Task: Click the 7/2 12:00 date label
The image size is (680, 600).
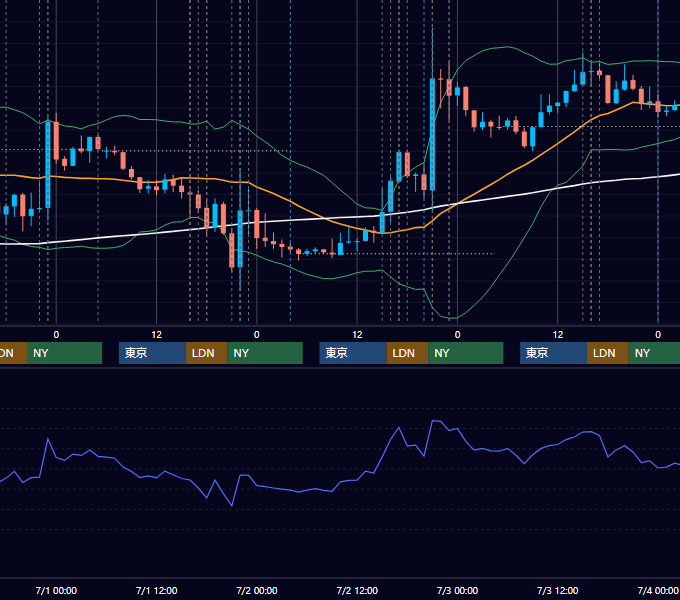Action: click(357, 590)
